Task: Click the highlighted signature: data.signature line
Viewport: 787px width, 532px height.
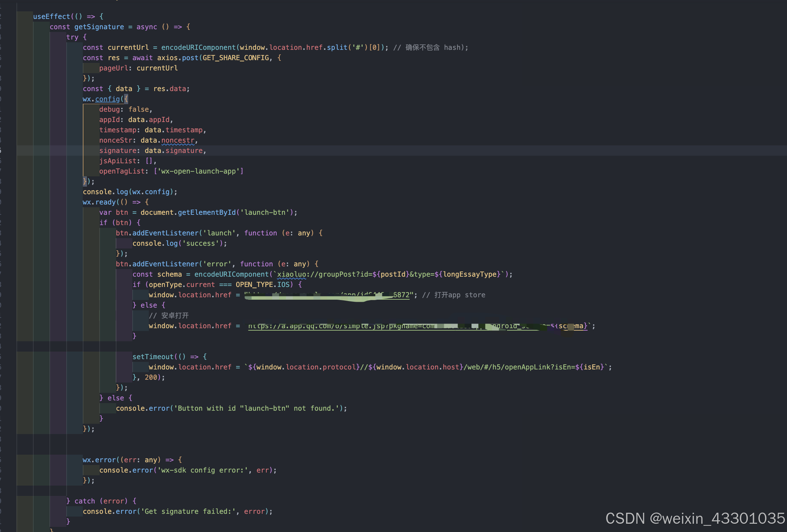Action: 153,151
